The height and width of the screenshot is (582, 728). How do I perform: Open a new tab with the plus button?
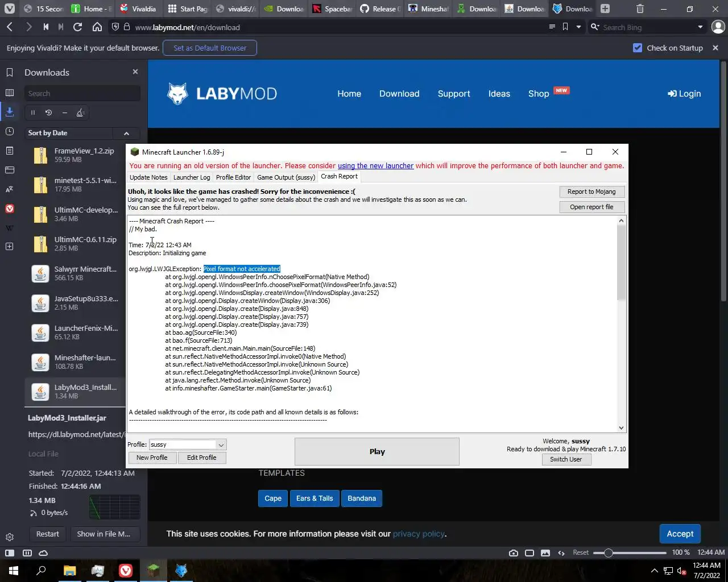click(x=605, y=9)
